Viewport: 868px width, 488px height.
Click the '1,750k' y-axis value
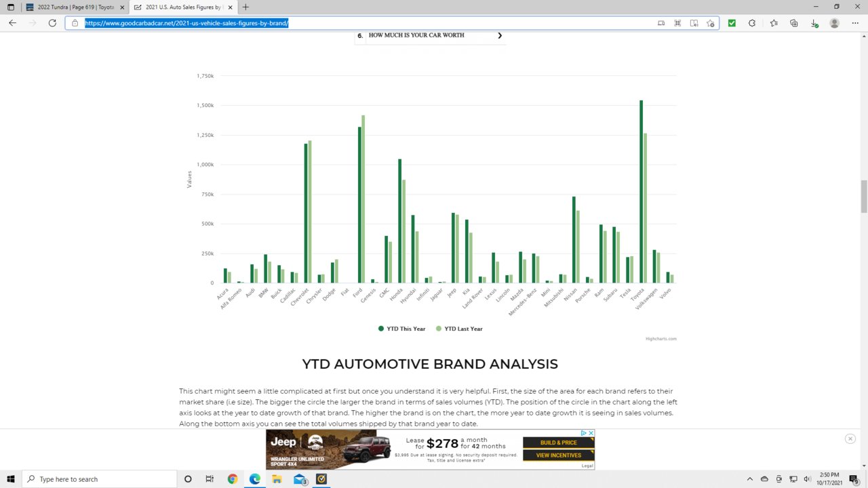(x=205, y=76)
